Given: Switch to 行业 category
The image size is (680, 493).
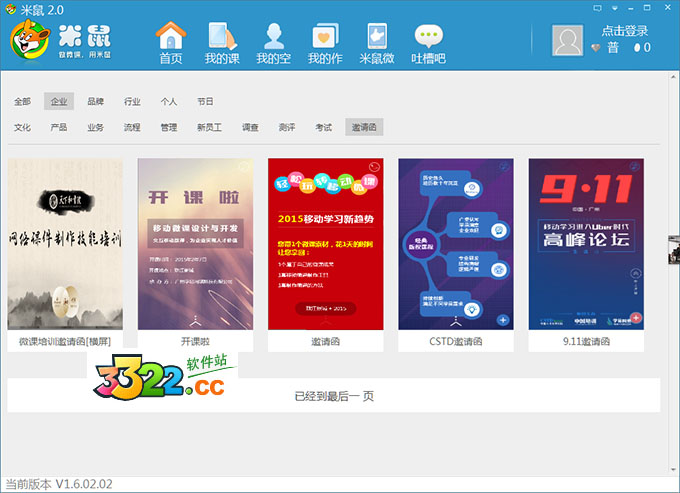Looking at the screenshot, I should pyautogui.click(x=132, y=101).
